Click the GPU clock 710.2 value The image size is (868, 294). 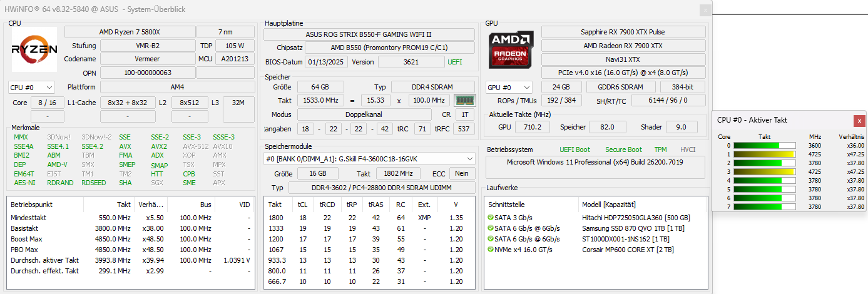[533, 127]
